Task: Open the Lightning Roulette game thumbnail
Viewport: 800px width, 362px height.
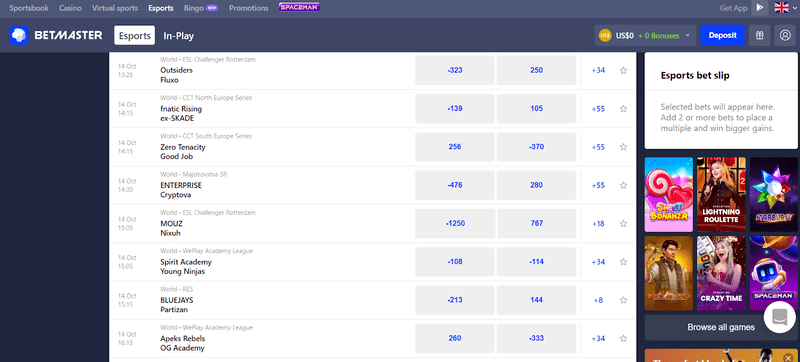Action: 721,195
